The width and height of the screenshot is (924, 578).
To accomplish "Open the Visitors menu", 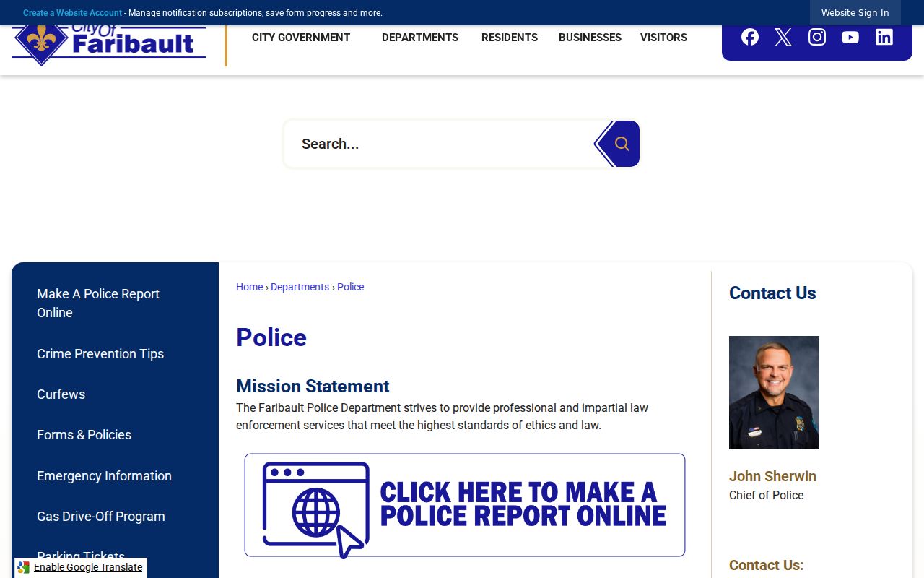I will click(x=663, y=38).
